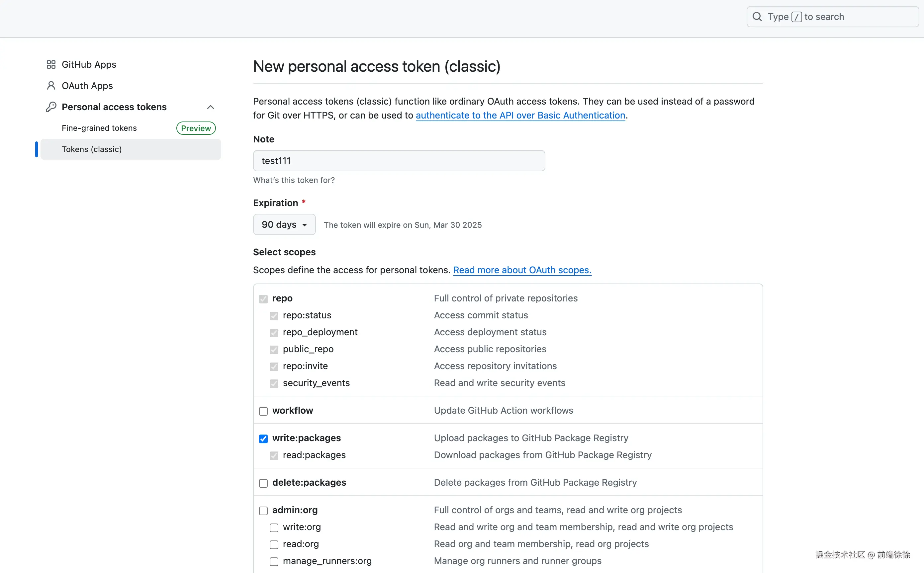The height and width of the screenshot is (573, 924).
Task: Open Fine-grained tokens page
Action: point(99,128)
